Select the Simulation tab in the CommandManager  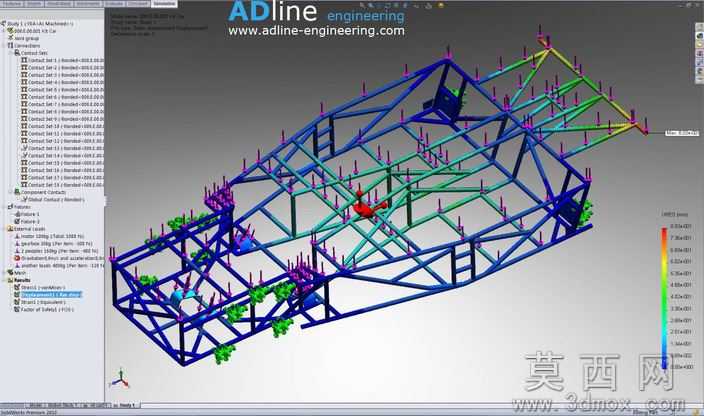[x=164, y=3]
